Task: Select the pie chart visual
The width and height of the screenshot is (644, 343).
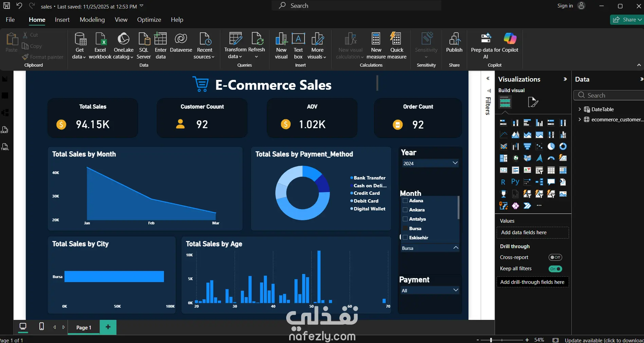Action: tap(551, 147)
